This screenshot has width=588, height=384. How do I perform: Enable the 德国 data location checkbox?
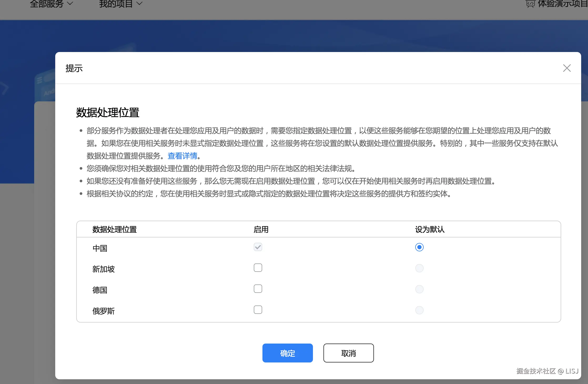click(x=258, y=289)
